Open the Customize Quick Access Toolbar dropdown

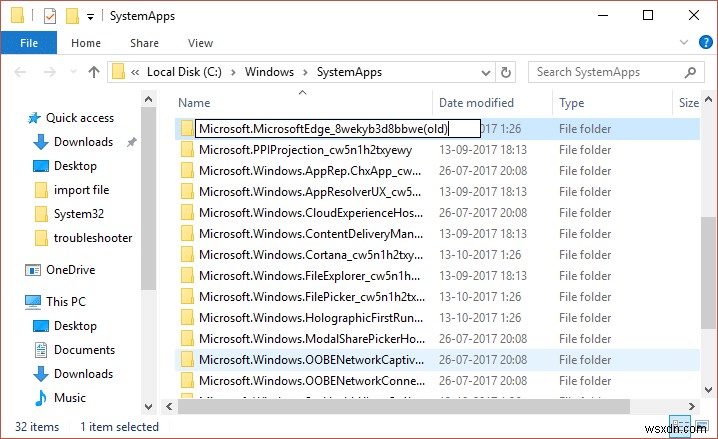pyautogui.click(x=91, y=17)
